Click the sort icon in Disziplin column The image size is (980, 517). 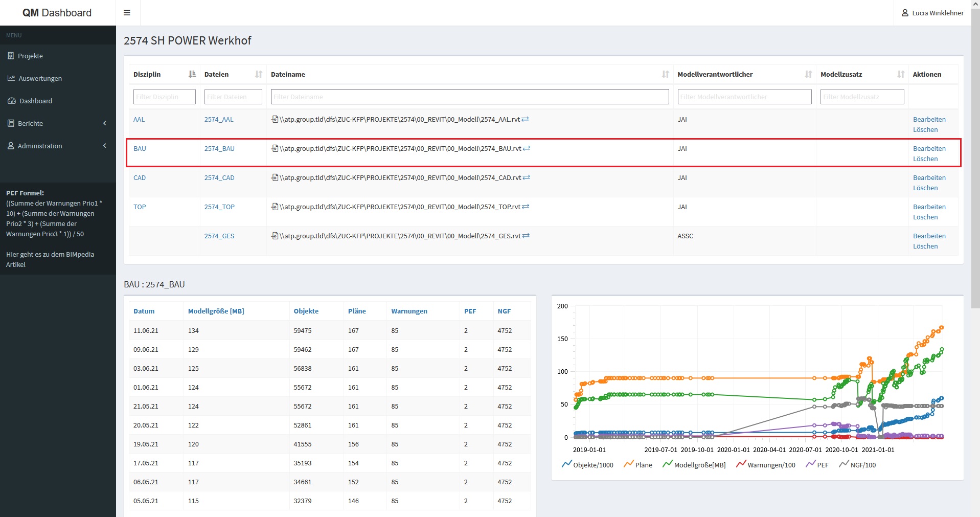192,74
